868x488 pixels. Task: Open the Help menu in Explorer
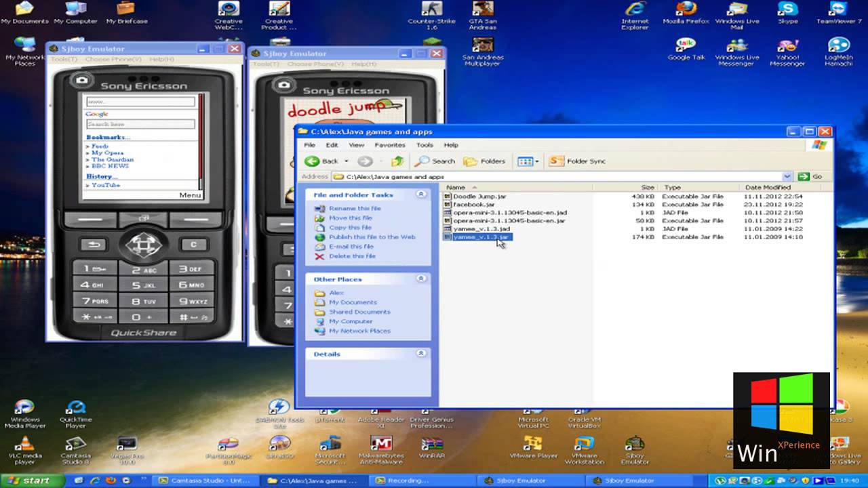pyautogui.click(x=451, y=145)
